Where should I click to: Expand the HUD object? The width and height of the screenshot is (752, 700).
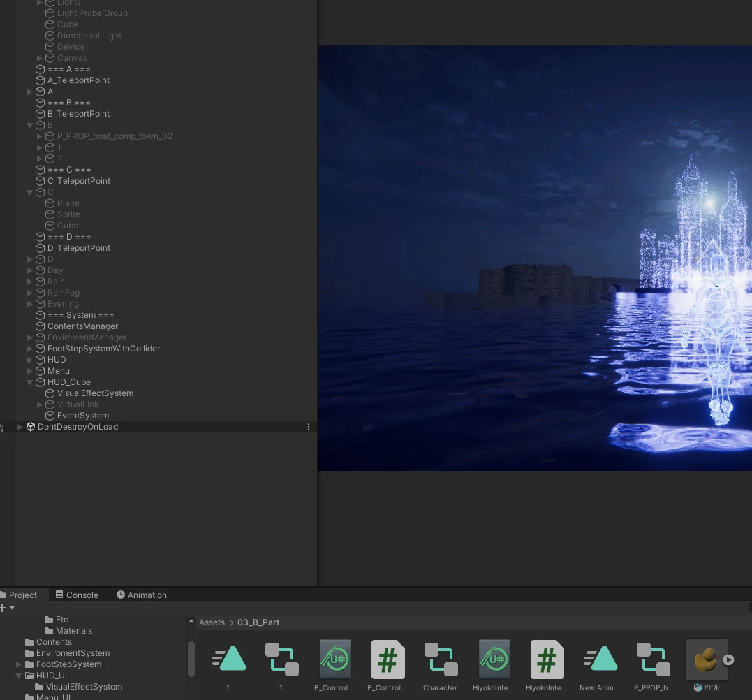click(x=30, y=360)
